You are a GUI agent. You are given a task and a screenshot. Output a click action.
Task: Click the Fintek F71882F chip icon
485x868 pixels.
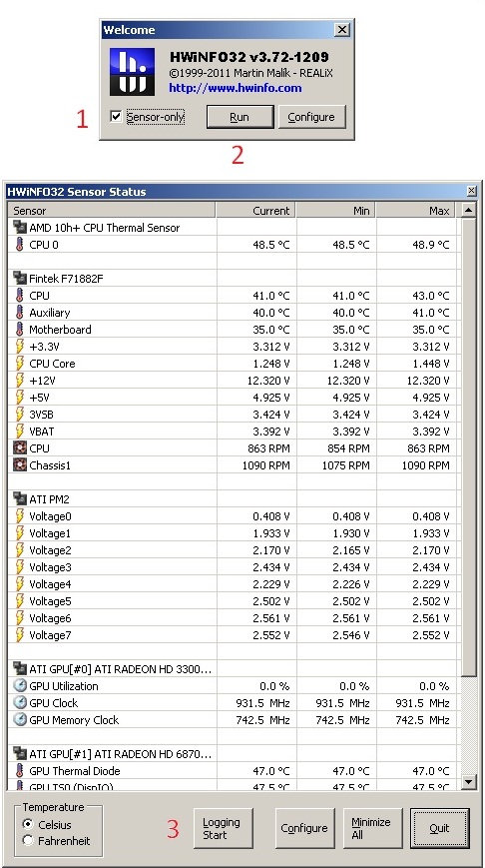(20, 279)
